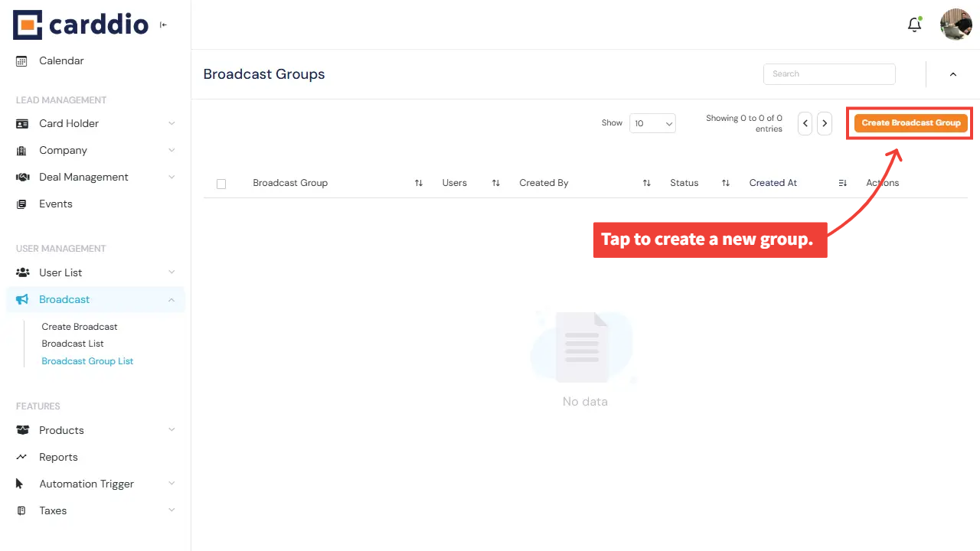The height and width of the screenshot is (551, 980).
Task: Open Create Broadcast submenu item
Action: [80, 327]
